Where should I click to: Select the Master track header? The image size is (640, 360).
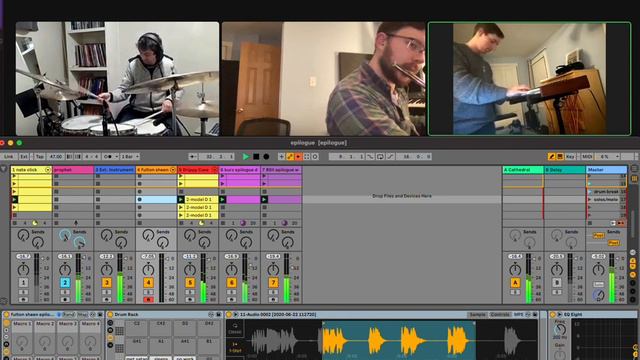(x=607, y=169)
